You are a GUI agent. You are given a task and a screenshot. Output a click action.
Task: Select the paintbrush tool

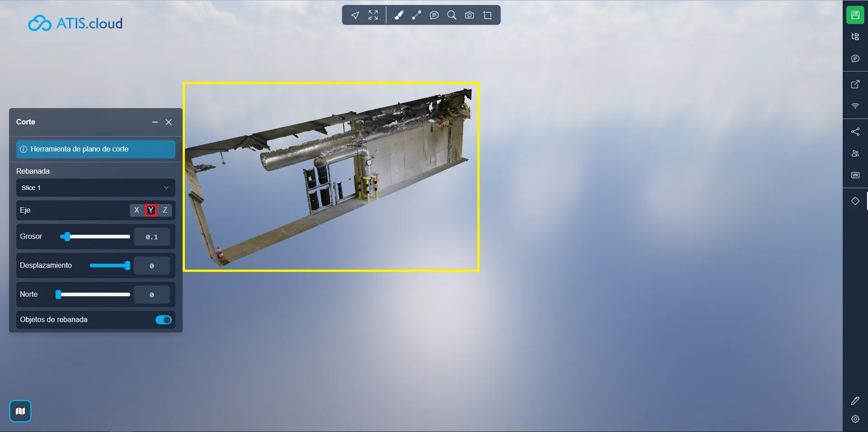point(399,15)
